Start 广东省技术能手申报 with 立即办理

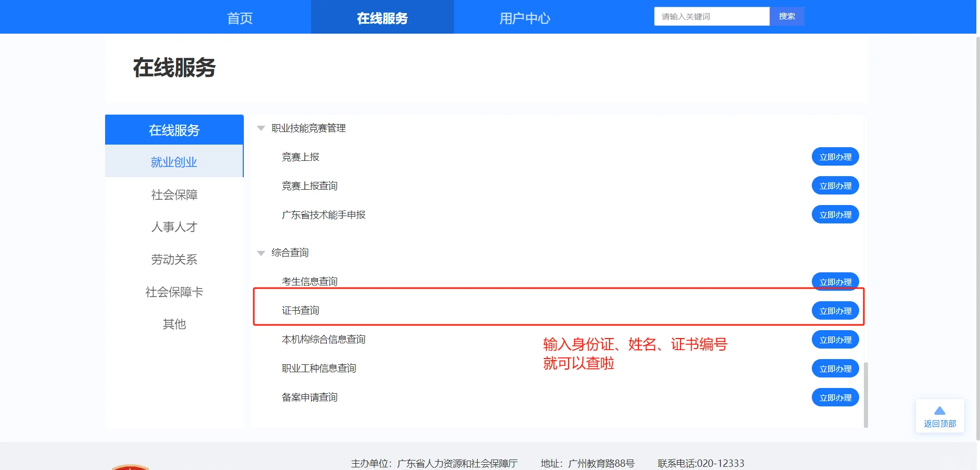[x=835, y=214]
